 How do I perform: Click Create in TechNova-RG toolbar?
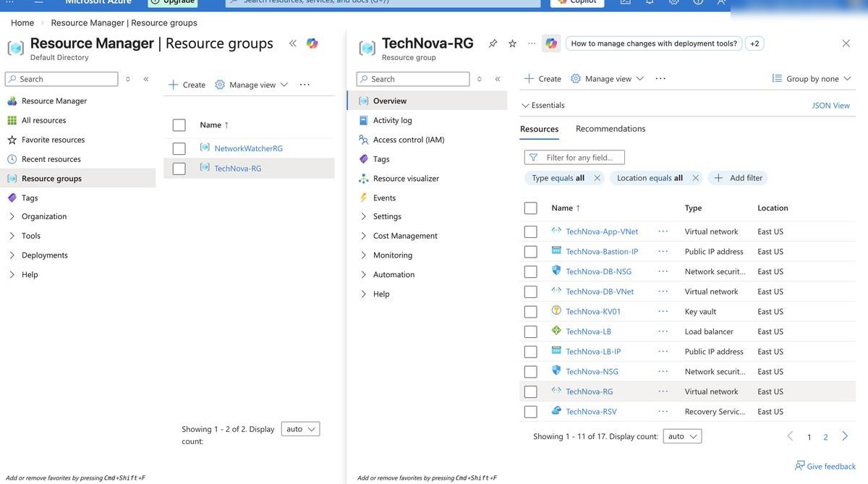click(542, 79)
